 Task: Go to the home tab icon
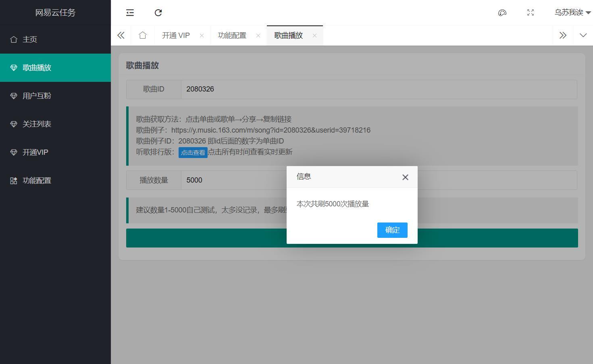[x=142, y=35]
